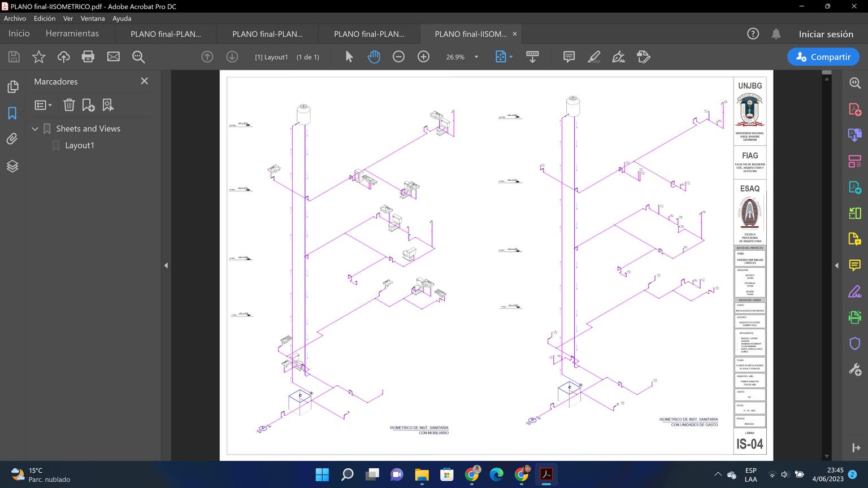Image resolution: width=868 pixels, height=488 pixels.
Task: Open the sign document tool
Action: click(x=619, y=56)
